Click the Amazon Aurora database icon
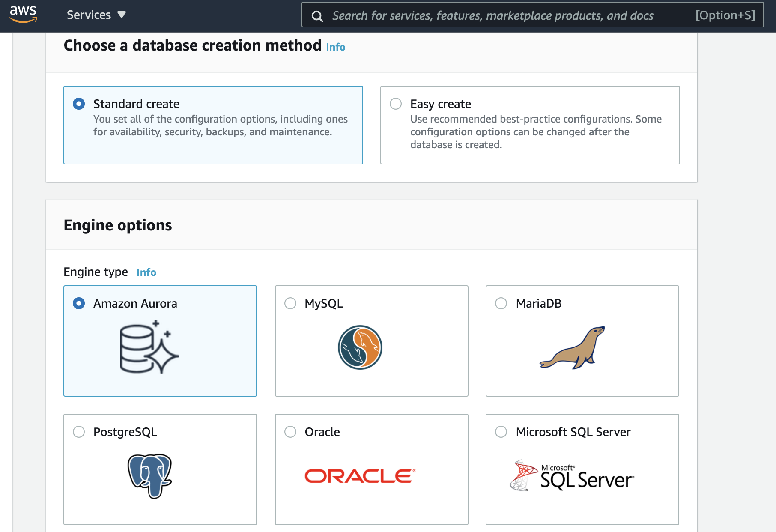 tap(149, 347)
